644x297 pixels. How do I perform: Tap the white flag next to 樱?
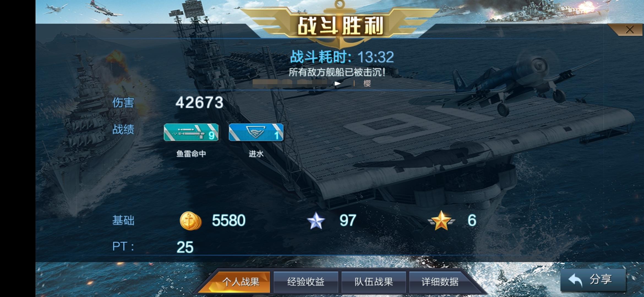[x=338, y=83]
